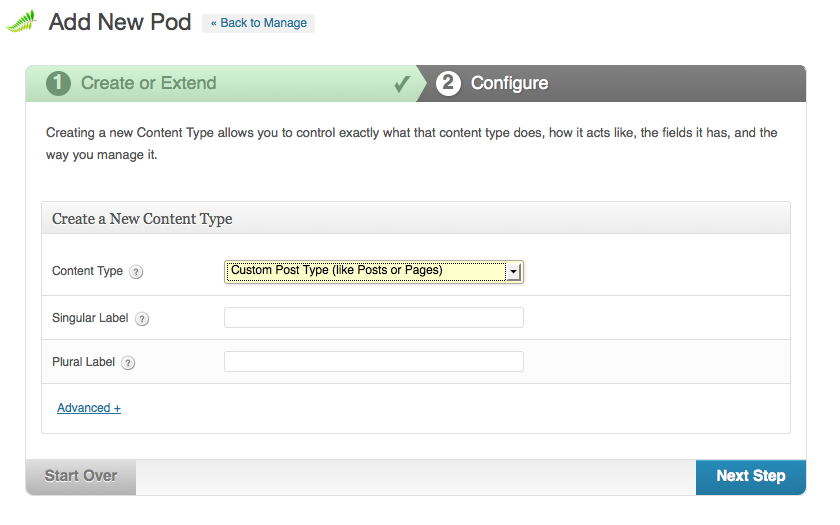Select the Configure step tab

click(509, 83)
